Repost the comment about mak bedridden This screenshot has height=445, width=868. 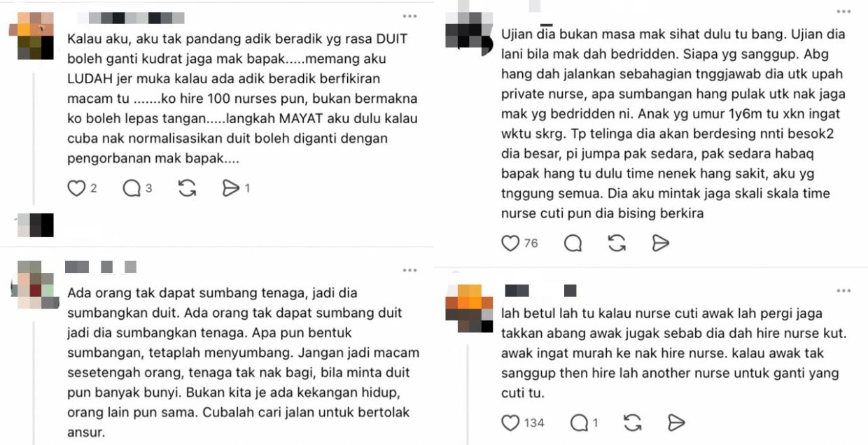point(617,243)
